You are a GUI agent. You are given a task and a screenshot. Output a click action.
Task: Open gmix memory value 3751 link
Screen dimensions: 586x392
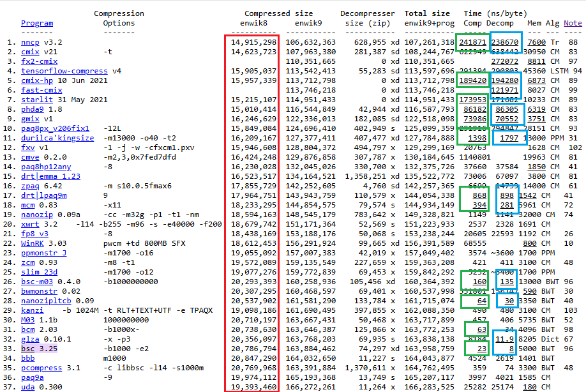[x=537, y=119]
